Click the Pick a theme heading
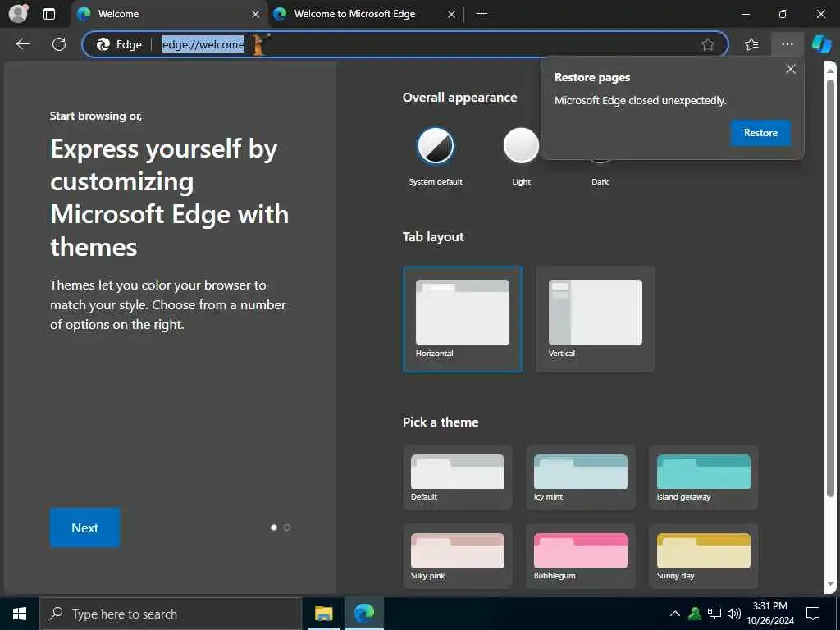 441,422
